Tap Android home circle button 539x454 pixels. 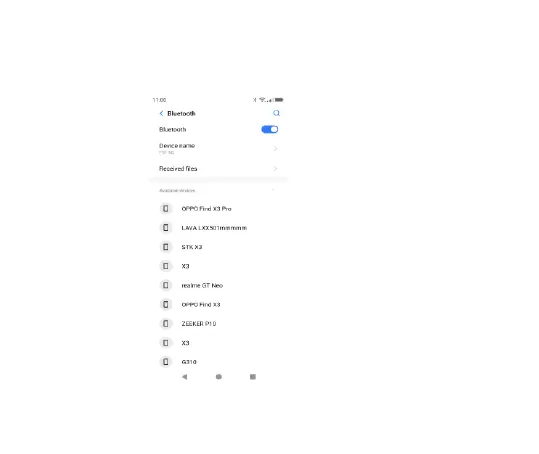pyautogui.click(x=219, y=377)
